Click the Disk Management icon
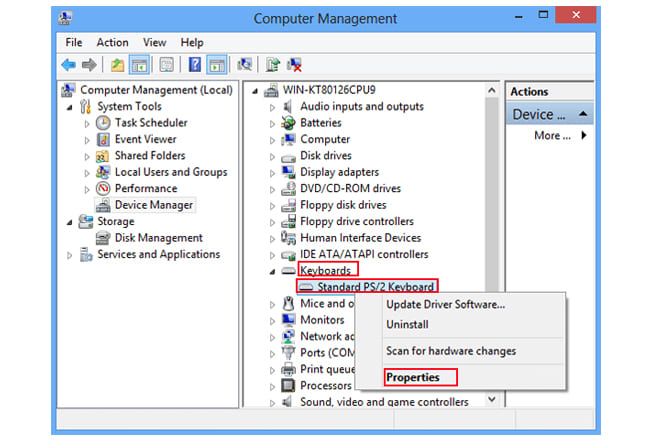650x441 pixels. coord(102,238)
